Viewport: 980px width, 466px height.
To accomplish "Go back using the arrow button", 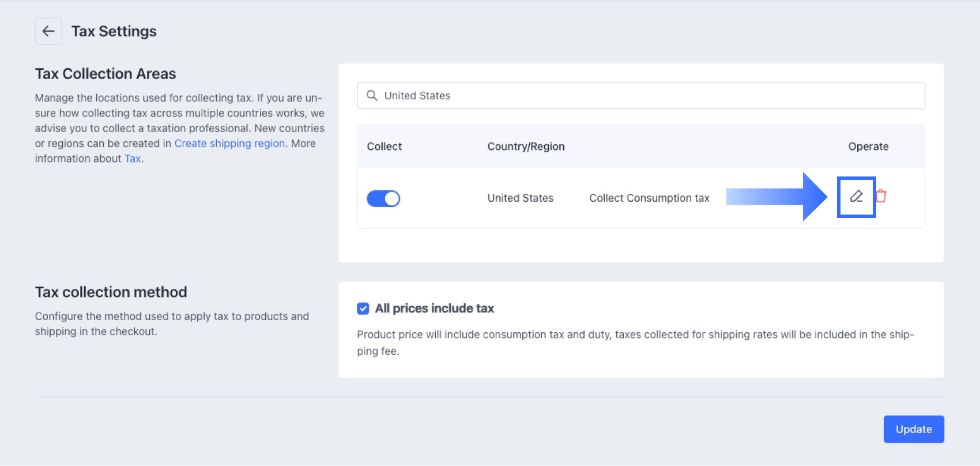I will pos(48,31).
